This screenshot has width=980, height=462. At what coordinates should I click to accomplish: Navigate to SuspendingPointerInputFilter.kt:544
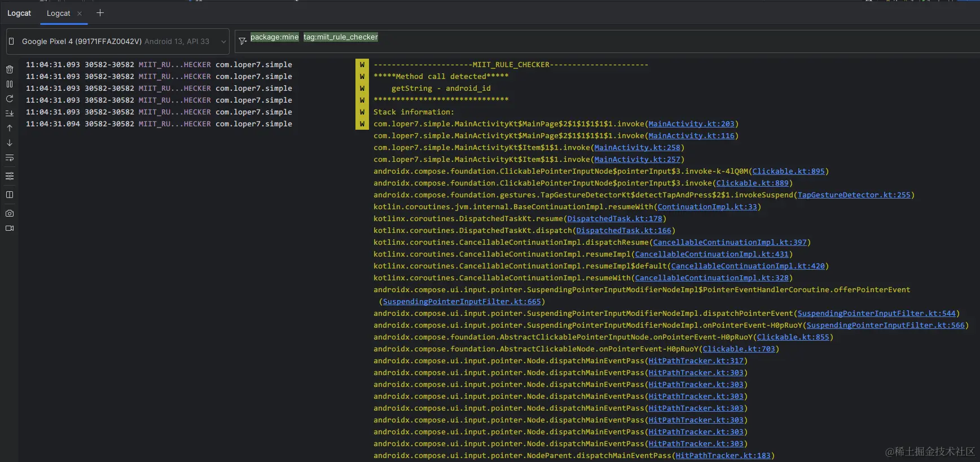pyautogui.click(x=876, y=313)
